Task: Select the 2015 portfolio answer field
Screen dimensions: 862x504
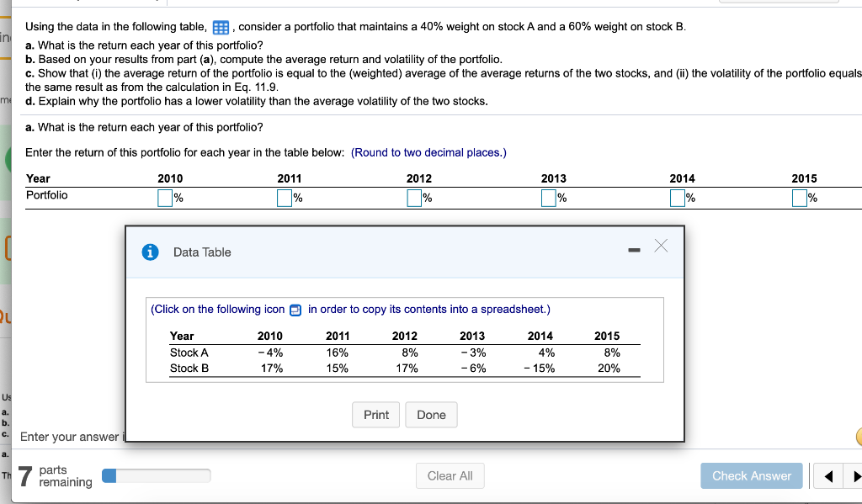Action: 798,197
